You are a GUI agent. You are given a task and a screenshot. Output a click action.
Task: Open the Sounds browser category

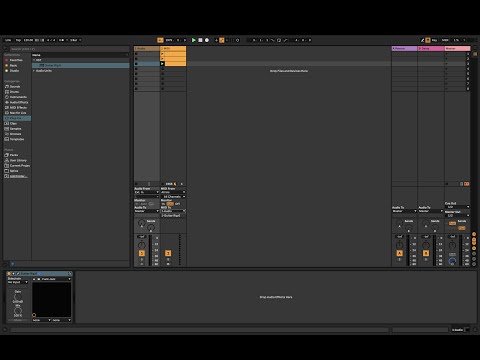pos(15,86)
